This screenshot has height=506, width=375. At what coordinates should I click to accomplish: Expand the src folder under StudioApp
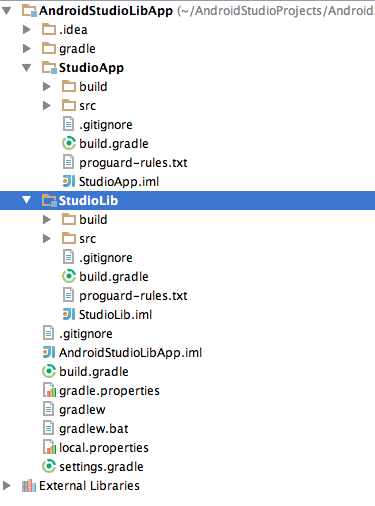click(x=47, y=106)
